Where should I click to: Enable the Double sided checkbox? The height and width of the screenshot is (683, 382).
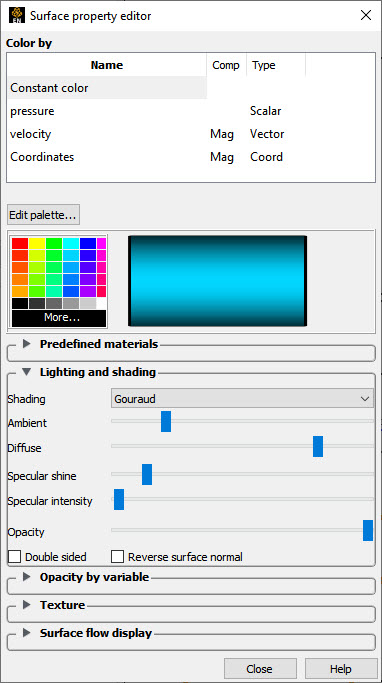(14, 557)
